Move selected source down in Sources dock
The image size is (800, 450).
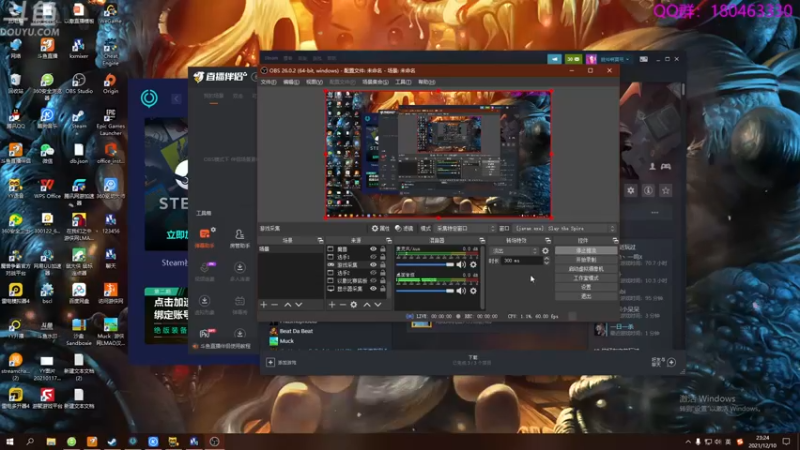click(378, 305)
